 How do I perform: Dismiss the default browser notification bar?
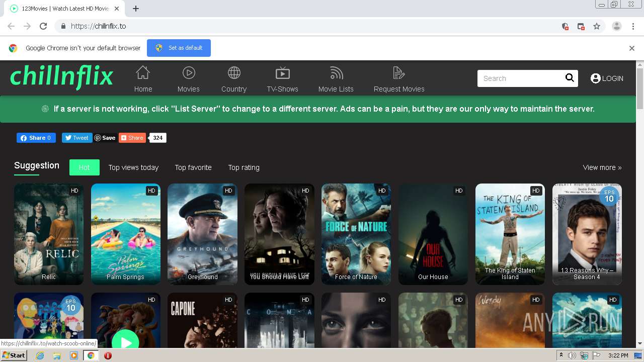click(x=632, y=48)
